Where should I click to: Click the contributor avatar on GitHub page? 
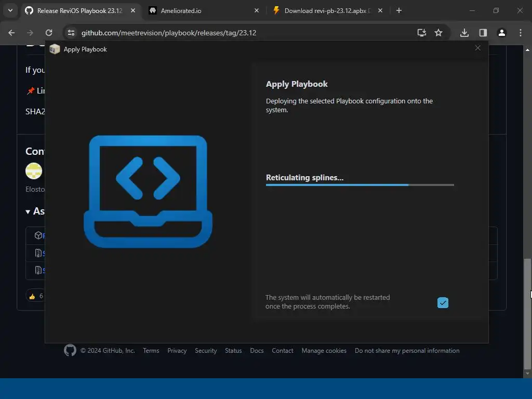pos(34,170)
